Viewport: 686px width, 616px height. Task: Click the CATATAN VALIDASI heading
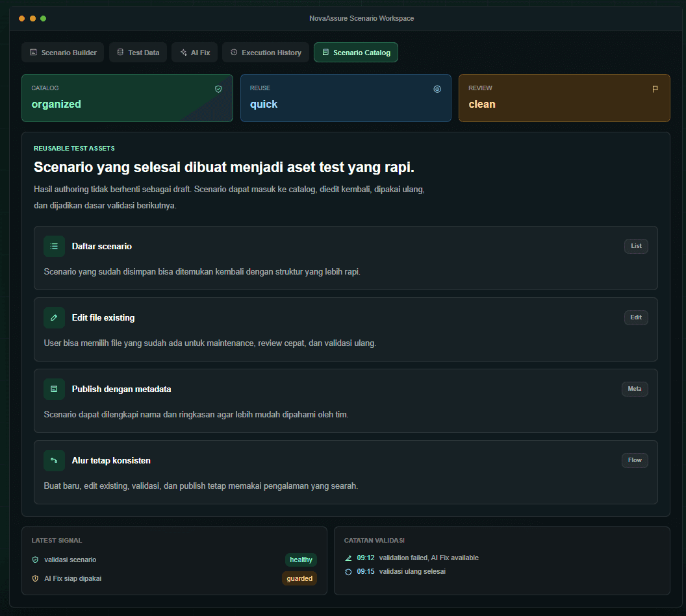pos(374,540)
